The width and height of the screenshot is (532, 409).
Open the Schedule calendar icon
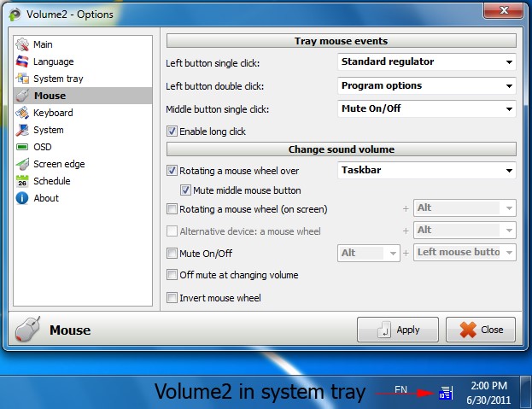click(22, 181)
